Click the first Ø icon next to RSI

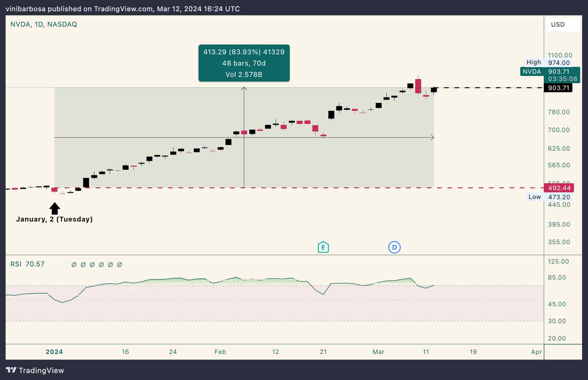click(x=74, y=264)
